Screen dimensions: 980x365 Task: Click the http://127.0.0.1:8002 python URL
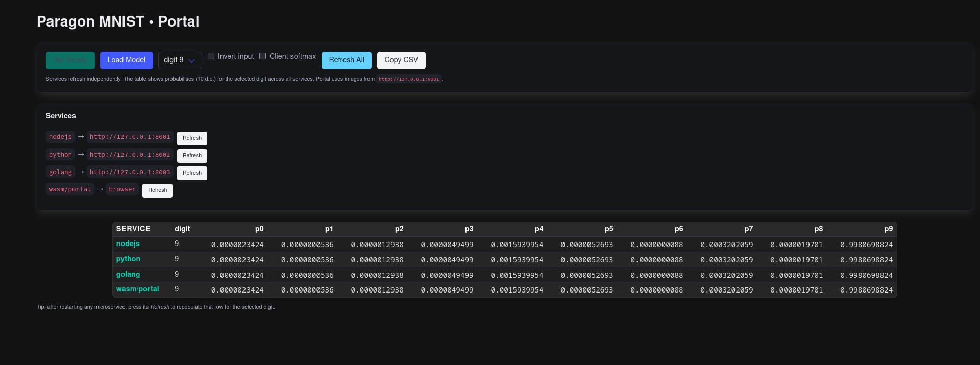click(130, 155)
